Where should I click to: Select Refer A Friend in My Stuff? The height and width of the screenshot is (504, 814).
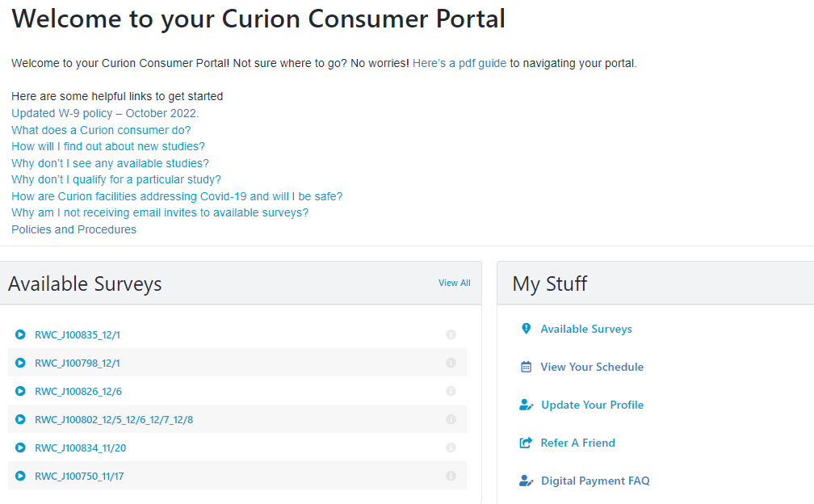(578, 443)
